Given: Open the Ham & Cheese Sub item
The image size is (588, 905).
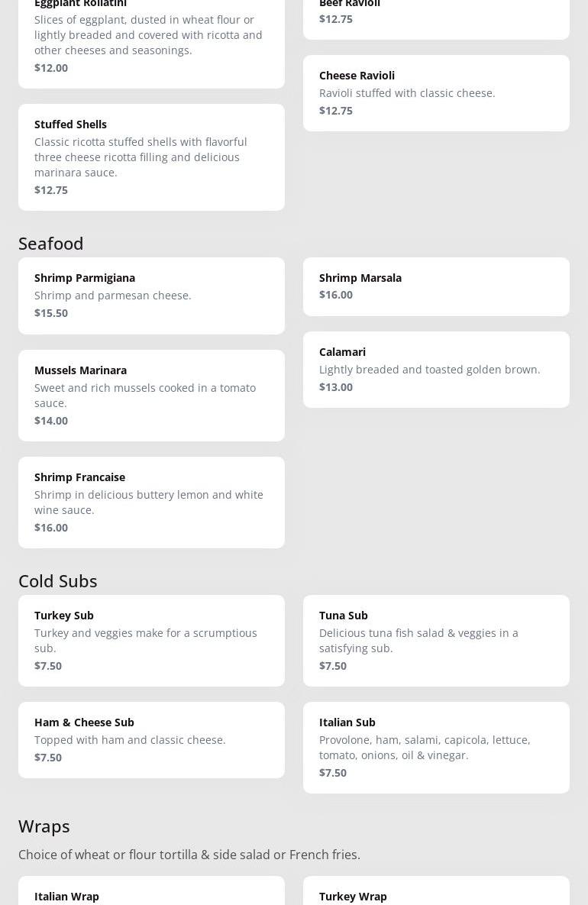Looking at the screenshot, I should (x=151, y=739).
